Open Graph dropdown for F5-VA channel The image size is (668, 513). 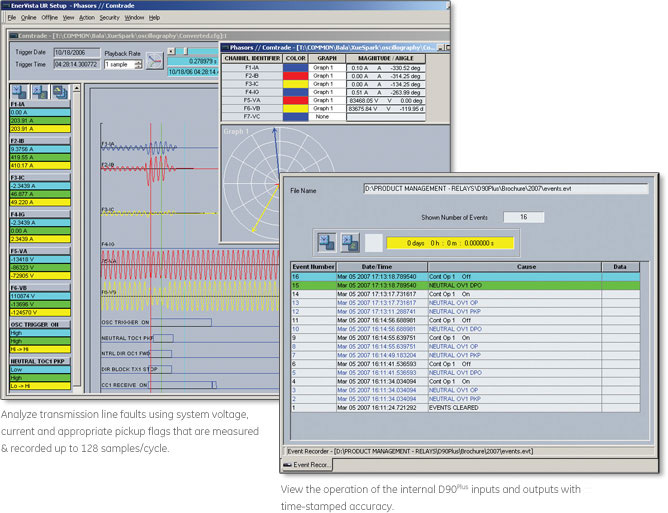tap(326, 100)
